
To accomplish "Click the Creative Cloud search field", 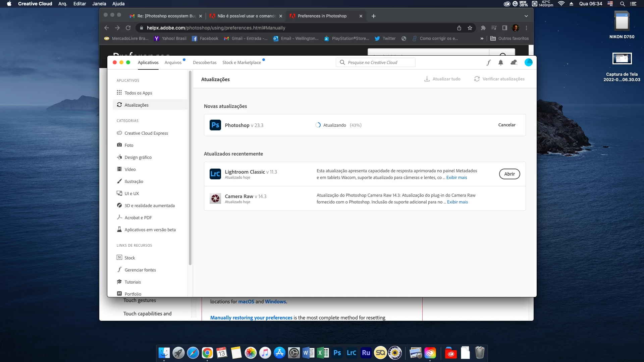I will pos(376,63).
